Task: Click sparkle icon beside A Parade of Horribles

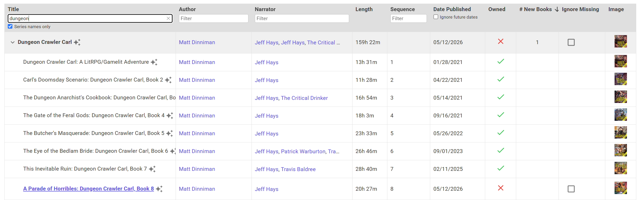Action: coord(159,189)
